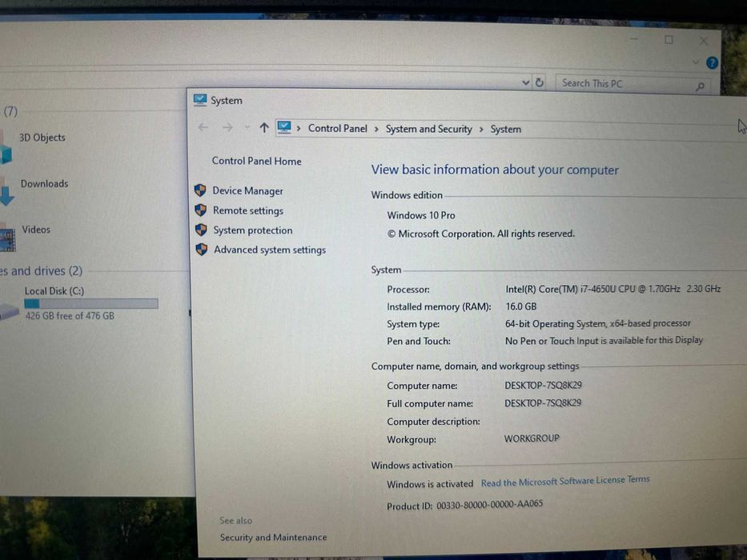747x560 pixels.
Task: Open the 3D Objects folder
Action: click(42, 137)
